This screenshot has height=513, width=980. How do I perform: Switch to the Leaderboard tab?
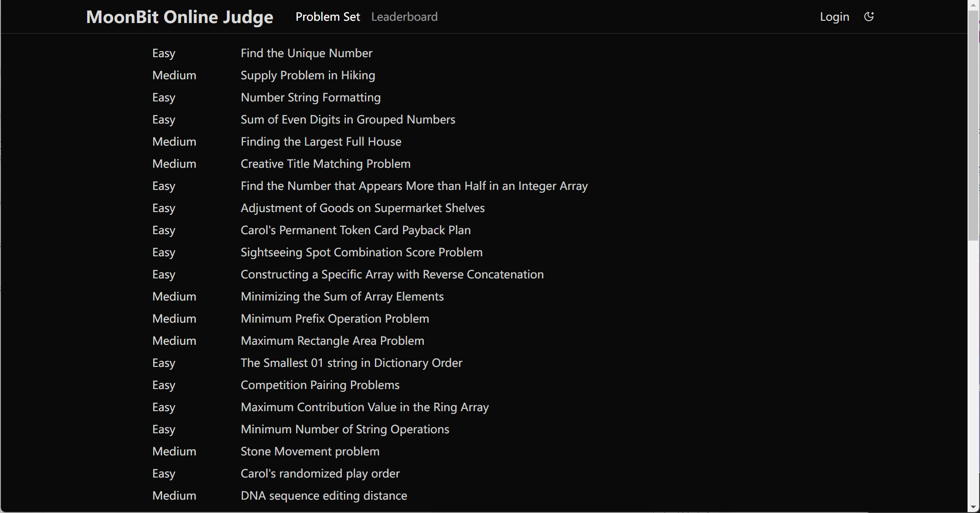[x=404, y=17]
